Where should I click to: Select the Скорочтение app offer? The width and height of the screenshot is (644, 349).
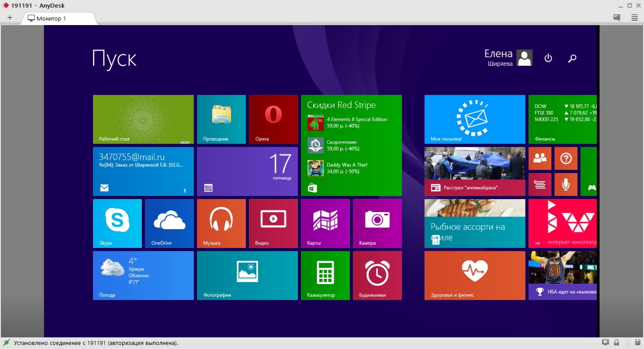pyautogui.click(x=333, y=145)
